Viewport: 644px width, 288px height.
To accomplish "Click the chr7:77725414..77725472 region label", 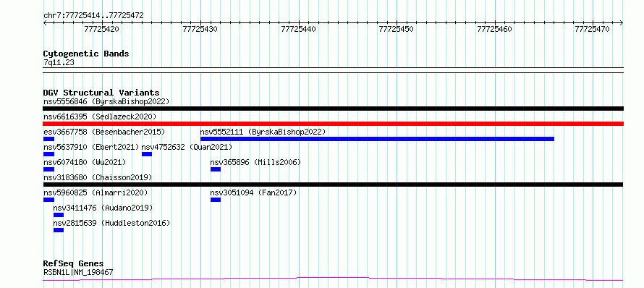I will tap(93, 16).
